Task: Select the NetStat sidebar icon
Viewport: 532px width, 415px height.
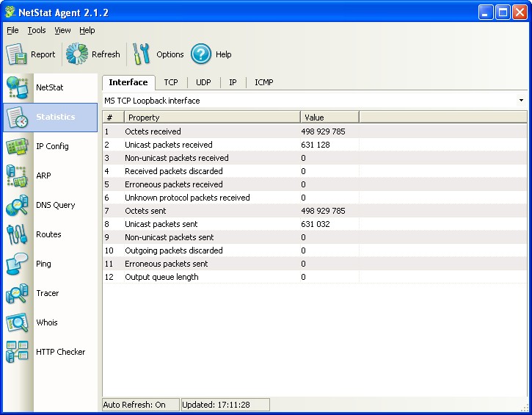Action: point(17,87)
